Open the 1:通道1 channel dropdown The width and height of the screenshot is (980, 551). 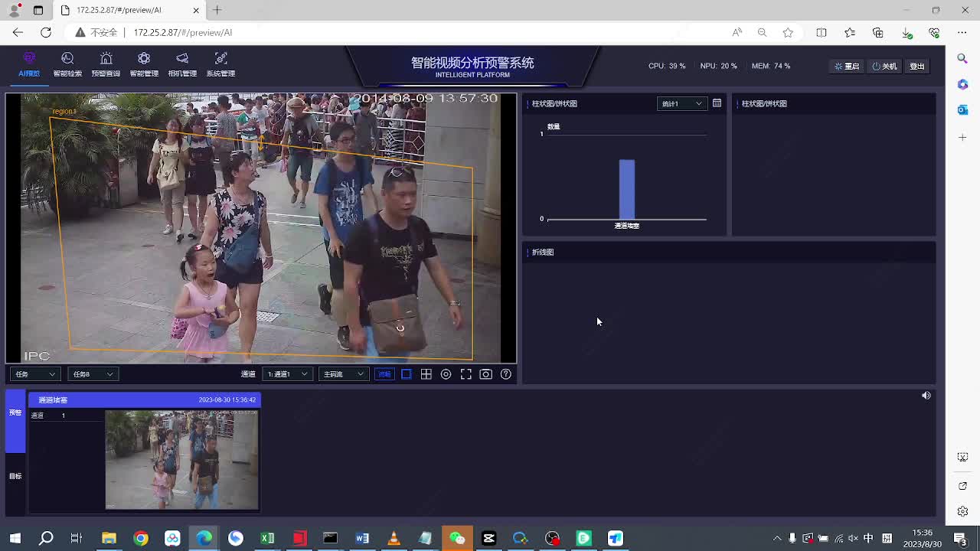tap(286, 374)
